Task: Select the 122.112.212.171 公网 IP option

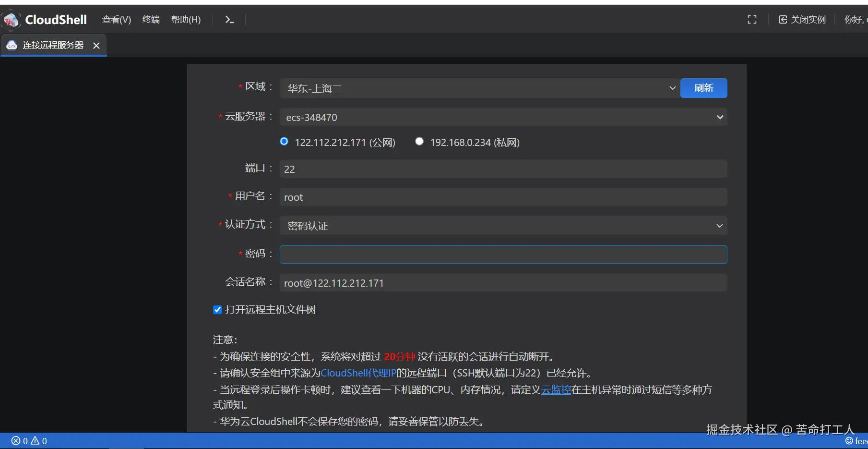Action: click(284, 141)
